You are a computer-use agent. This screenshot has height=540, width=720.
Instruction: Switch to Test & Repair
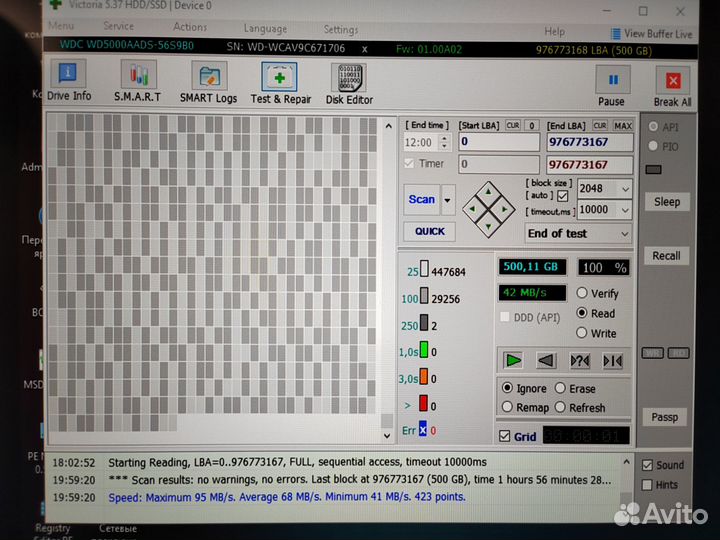click(280, 81)
